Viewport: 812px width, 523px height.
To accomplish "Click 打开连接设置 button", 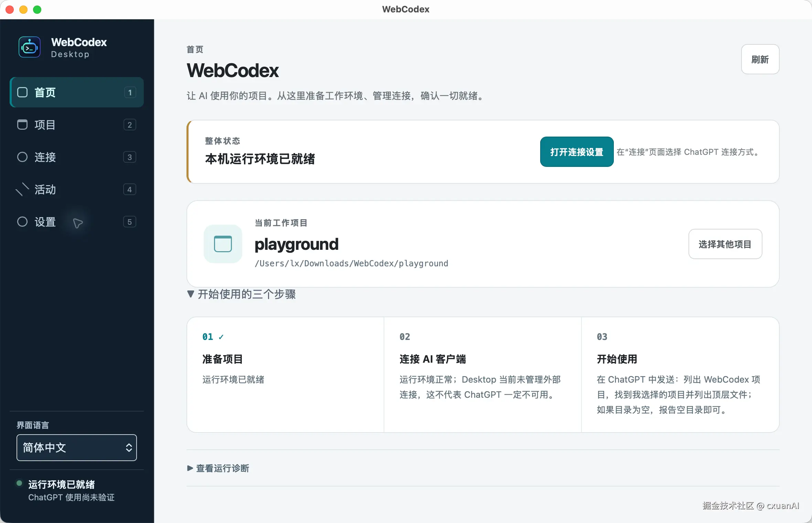I will point(577,152).
